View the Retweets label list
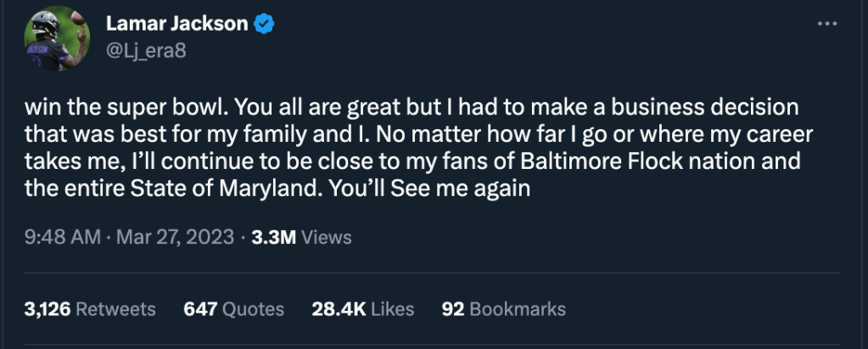The height and width of the screenshot is (349, 868). (115, 309)
